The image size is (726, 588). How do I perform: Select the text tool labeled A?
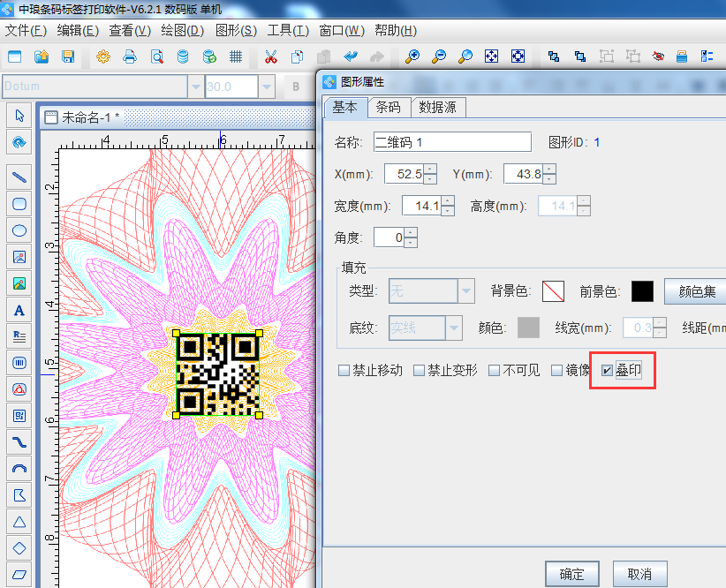click(18, 310)
